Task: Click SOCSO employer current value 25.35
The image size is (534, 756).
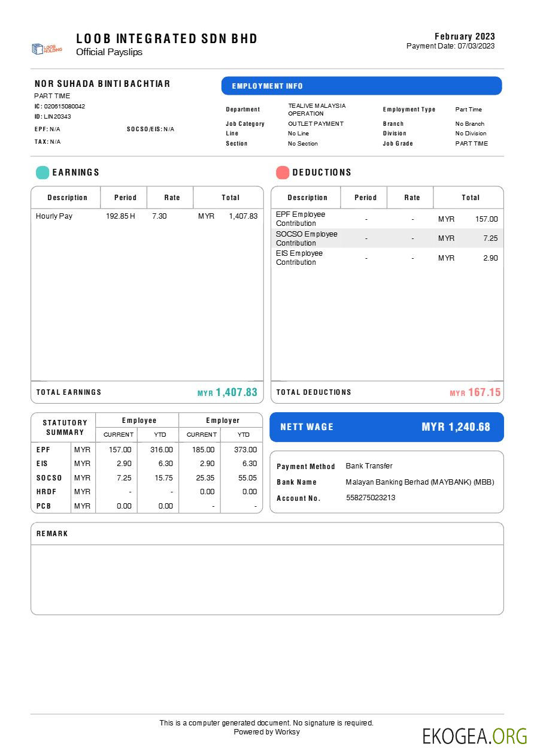Action: (x=205, y=478)
